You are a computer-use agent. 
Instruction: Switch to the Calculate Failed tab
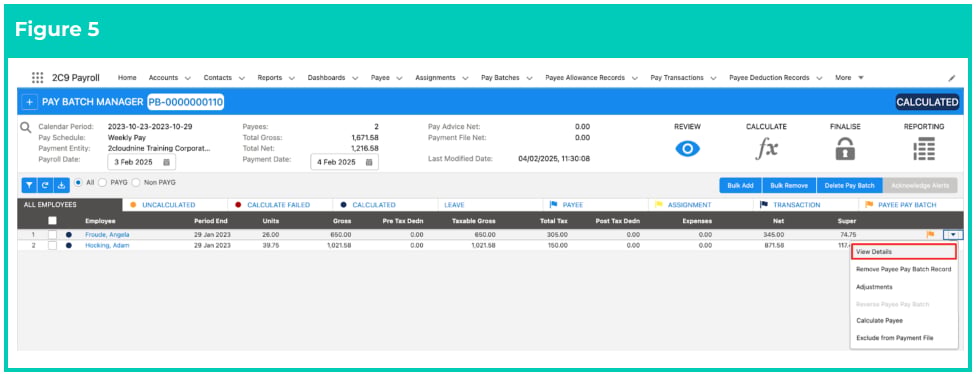(280, 205)
